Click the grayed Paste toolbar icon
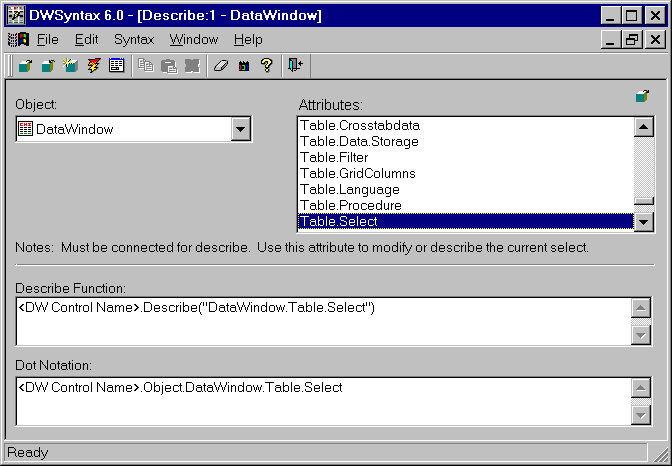The height and width of the screenshot is (466, 672). pos(169,66)
